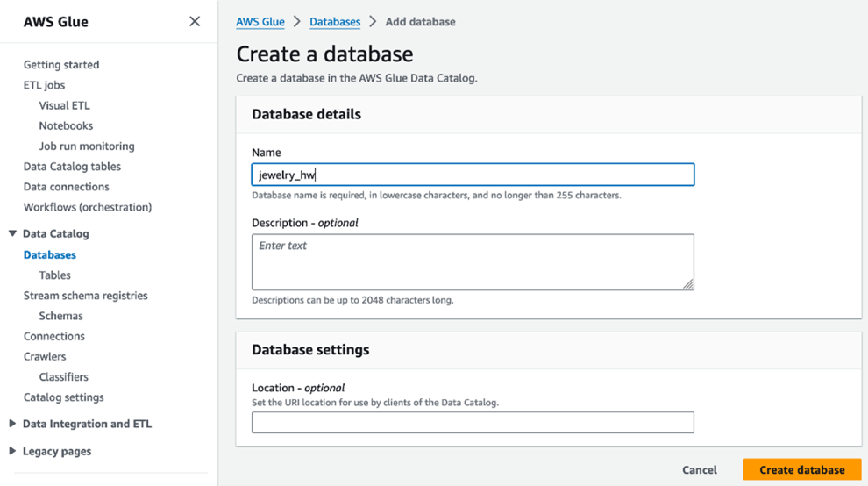Screen dimensions: 868x486
Task: Open Job run monitoring page
Action: (x=87, y=147)
